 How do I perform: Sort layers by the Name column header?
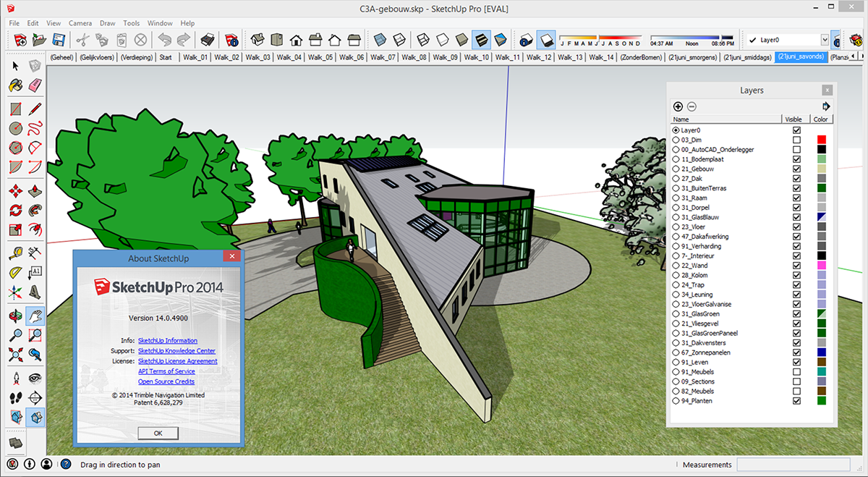click(726, 119)
